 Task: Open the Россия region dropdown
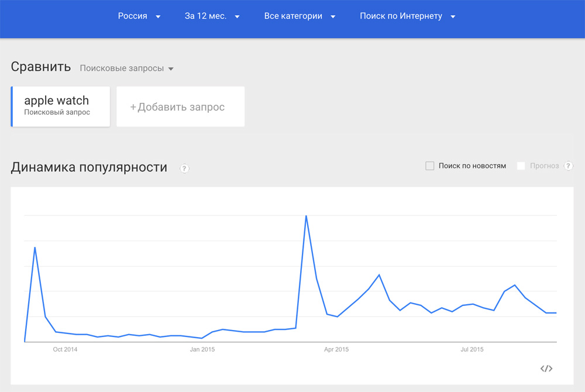(x=139, y=16)
